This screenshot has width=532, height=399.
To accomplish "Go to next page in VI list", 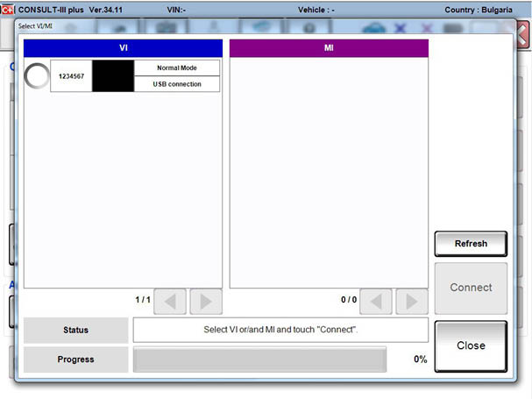I will 205,302.
